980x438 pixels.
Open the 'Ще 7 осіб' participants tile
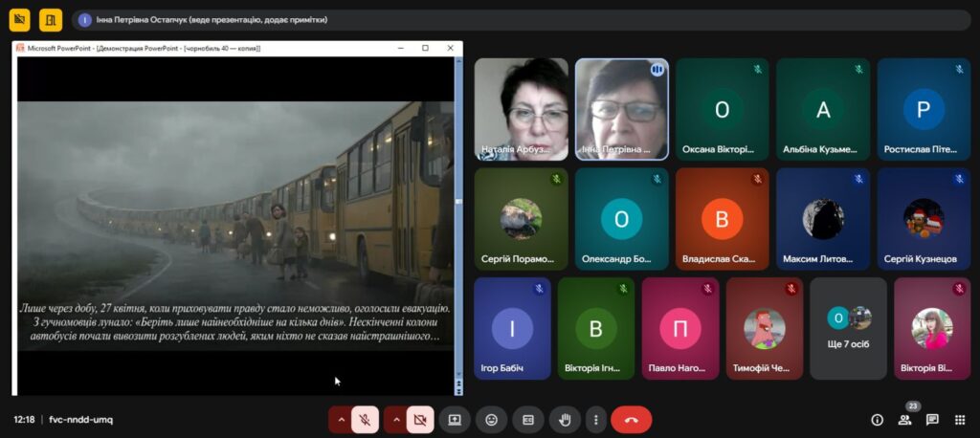[848, 327]
